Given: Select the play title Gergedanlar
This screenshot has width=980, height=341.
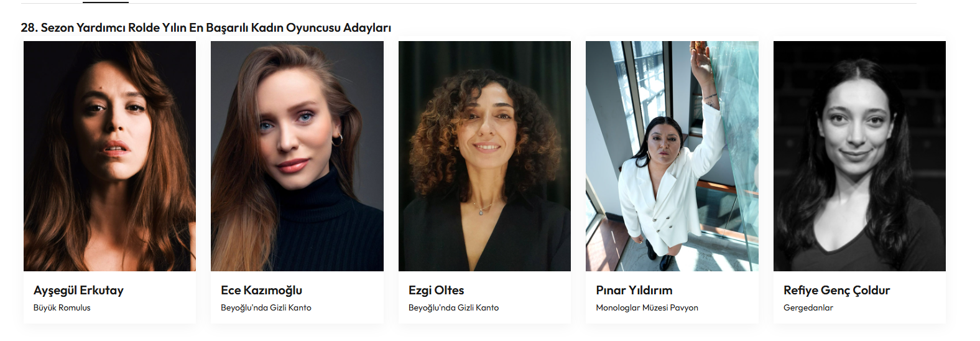Looking at the screenshot, I should tap(808, 307).
